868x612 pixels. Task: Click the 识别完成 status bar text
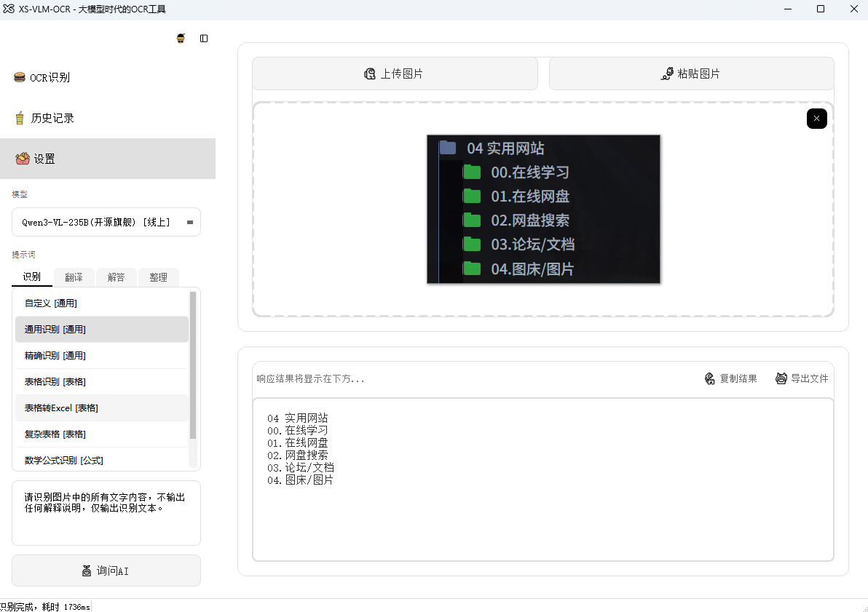(45, 606)
